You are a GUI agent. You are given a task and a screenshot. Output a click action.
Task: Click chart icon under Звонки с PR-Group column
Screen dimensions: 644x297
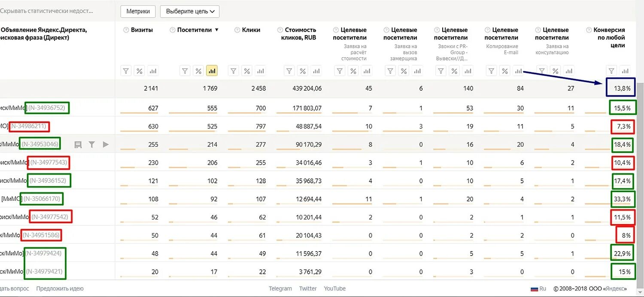(468, 71)
